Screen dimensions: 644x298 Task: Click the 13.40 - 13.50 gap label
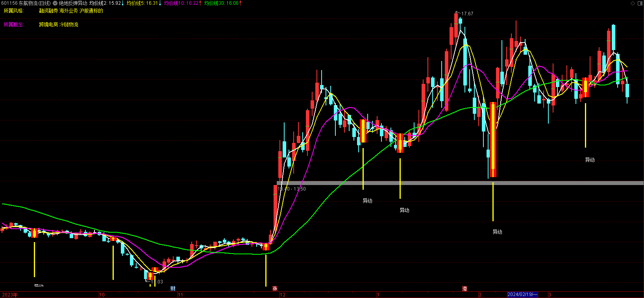pyautogui.click(x=292, y=189)
